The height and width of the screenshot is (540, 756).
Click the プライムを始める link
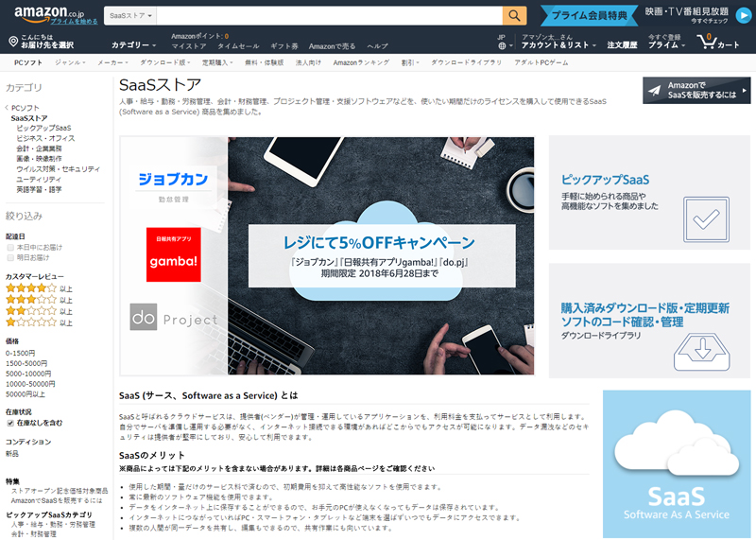point(74,21)
